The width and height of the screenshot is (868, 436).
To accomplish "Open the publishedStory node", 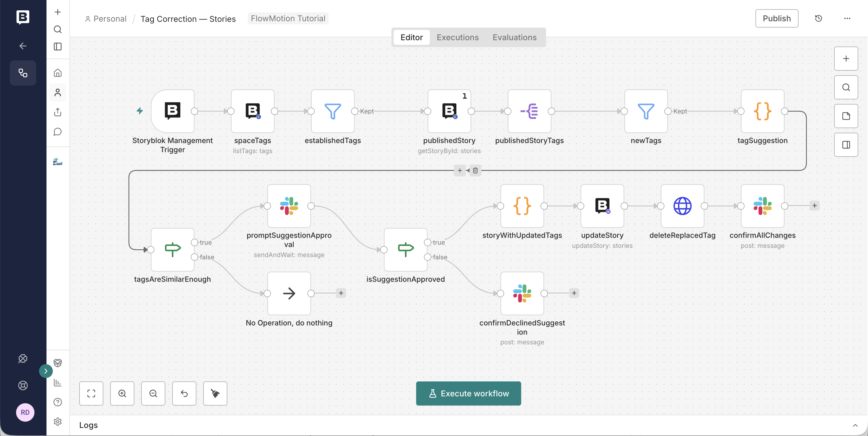I will click(449, 111).
